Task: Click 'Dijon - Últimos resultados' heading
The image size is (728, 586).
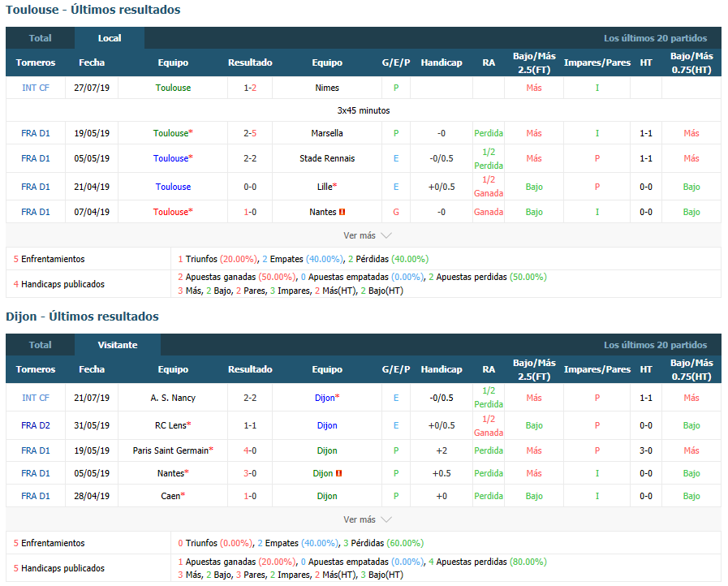Action: click(82, 317)
